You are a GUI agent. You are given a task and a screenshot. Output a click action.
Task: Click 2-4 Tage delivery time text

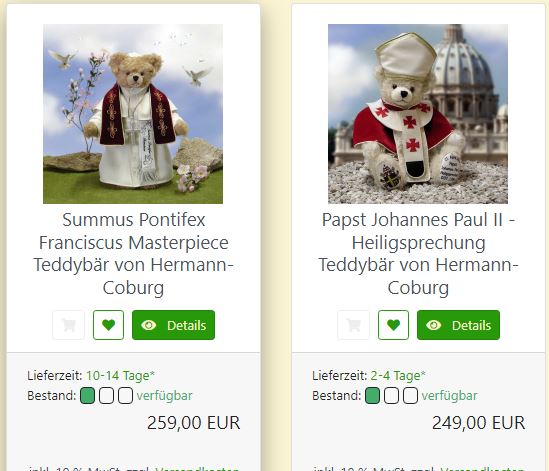coord(398,376)
